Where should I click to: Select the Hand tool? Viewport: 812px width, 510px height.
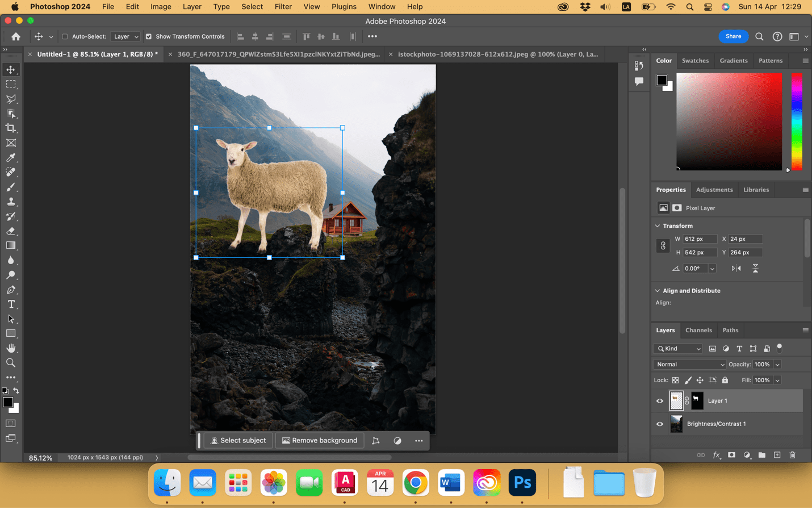(x=11, y=348)
